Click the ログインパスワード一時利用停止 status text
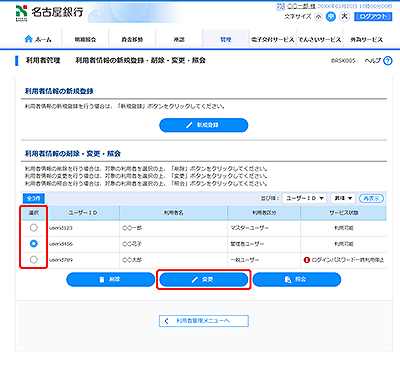 pyautogui.click(x=348, y=260)
